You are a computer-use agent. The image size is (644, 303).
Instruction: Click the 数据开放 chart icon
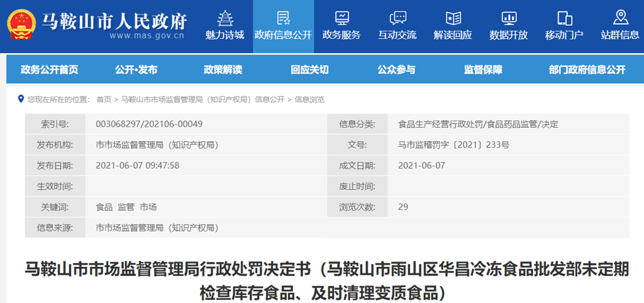pos(508,17)
